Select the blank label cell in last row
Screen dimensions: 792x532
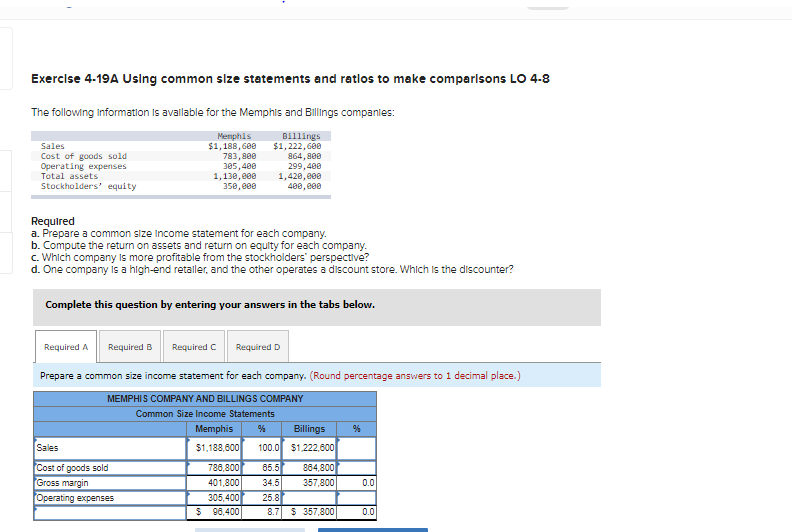[110, 512]
